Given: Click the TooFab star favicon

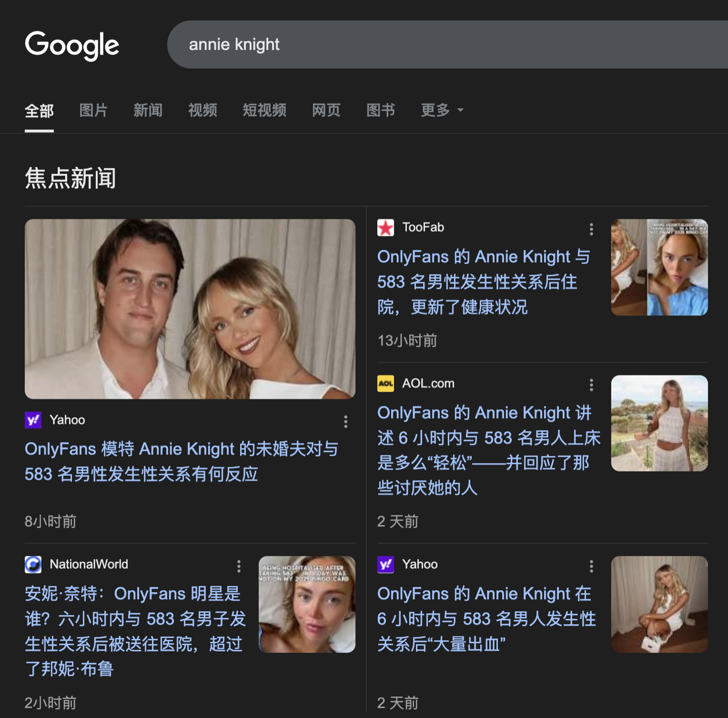Looking at the screenshot, I should coord(386,228).
